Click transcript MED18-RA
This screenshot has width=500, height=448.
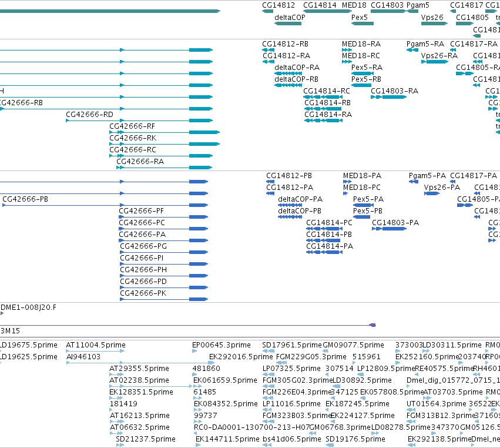pyautogui.click(x=361, y=44)
